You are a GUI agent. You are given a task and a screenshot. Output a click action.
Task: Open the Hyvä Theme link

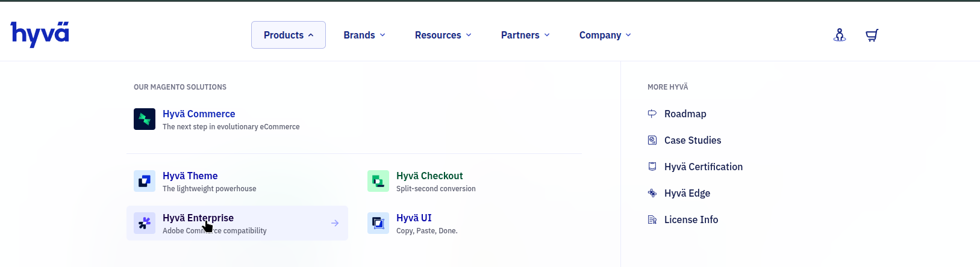click(x=190, y=176)
